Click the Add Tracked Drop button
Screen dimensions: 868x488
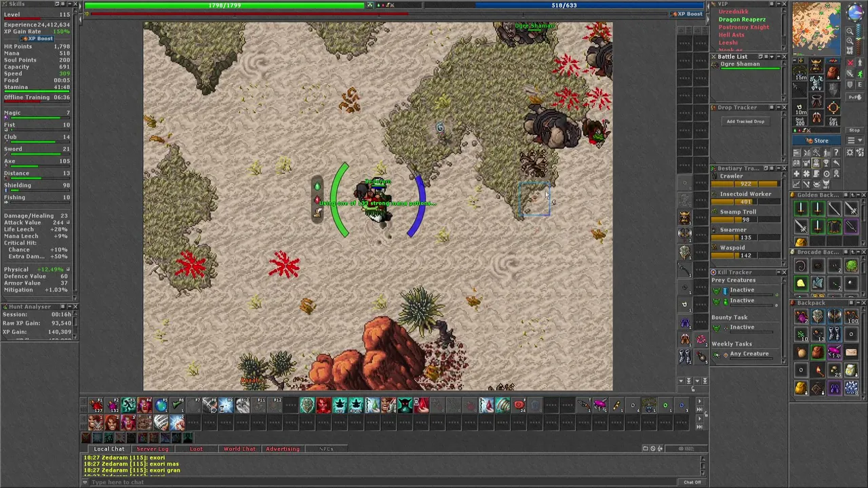click(x=745, y=121)
